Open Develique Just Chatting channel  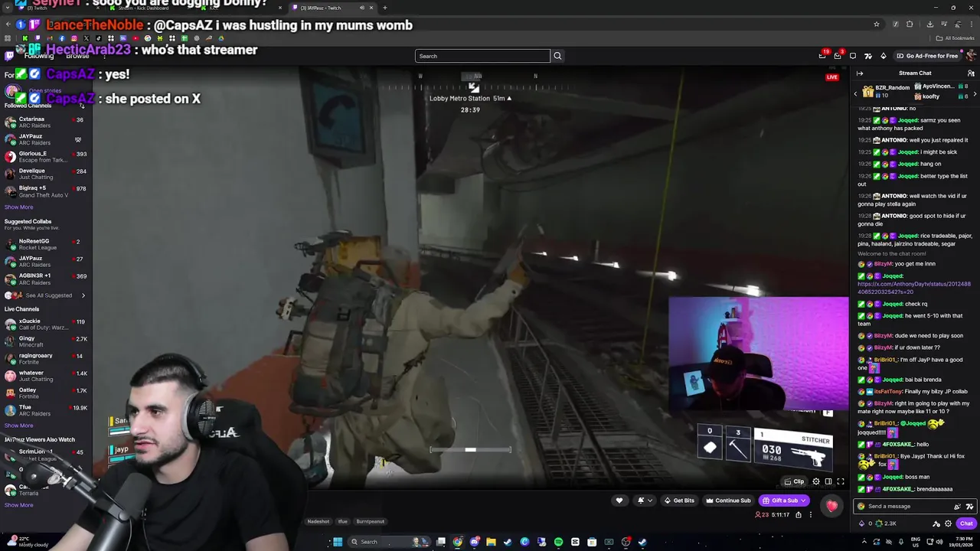click(46, 174)
